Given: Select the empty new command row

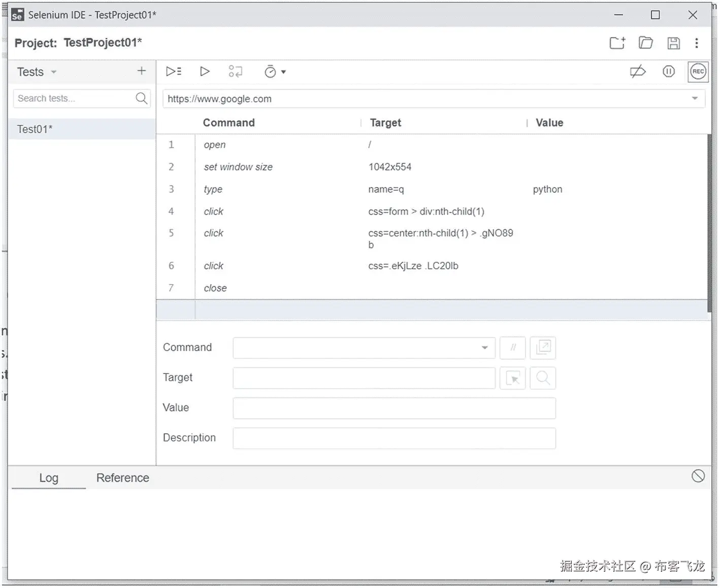Looking at the screenshot, I should pos(432,309).
